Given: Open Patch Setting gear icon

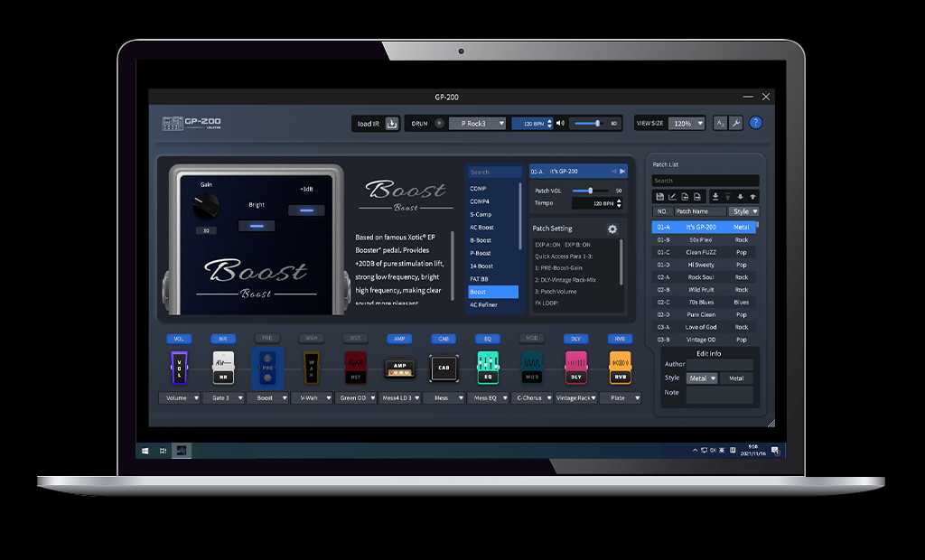Looking at the screenshot, I should pos(612,229).
